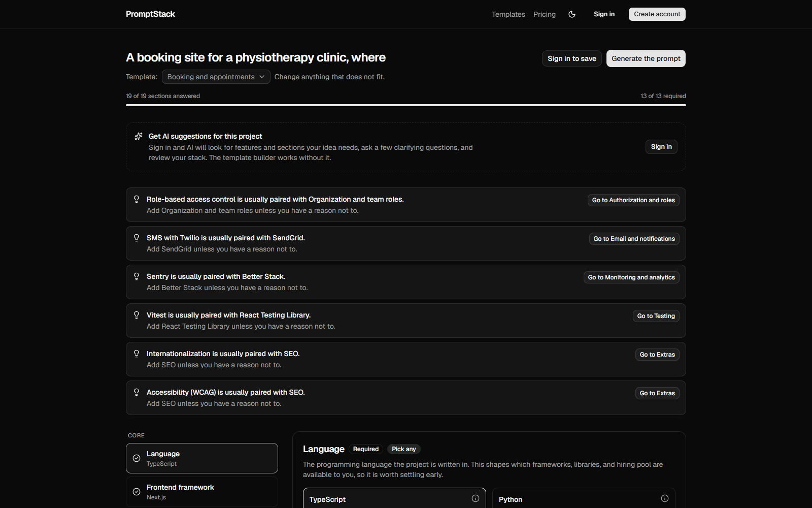
Task: Click check circle icon in Frontend framework section
Action: click(x=137, y=492)
